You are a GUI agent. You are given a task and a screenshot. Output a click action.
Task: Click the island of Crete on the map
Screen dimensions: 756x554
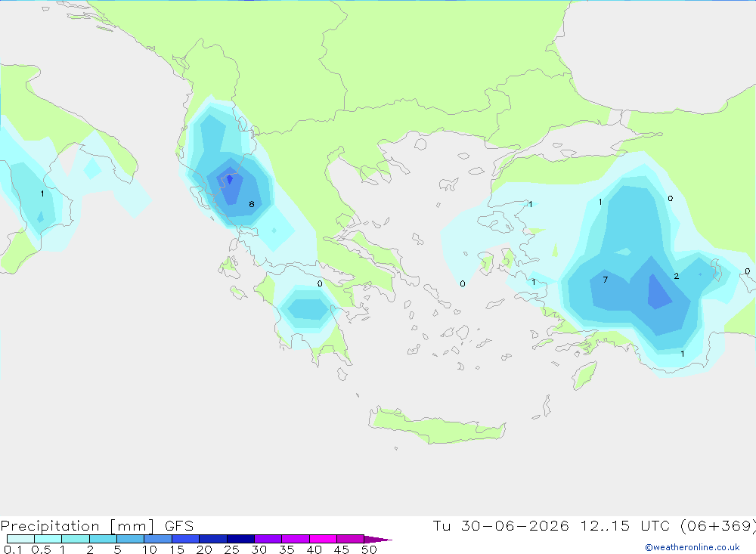tap(437, 426)
